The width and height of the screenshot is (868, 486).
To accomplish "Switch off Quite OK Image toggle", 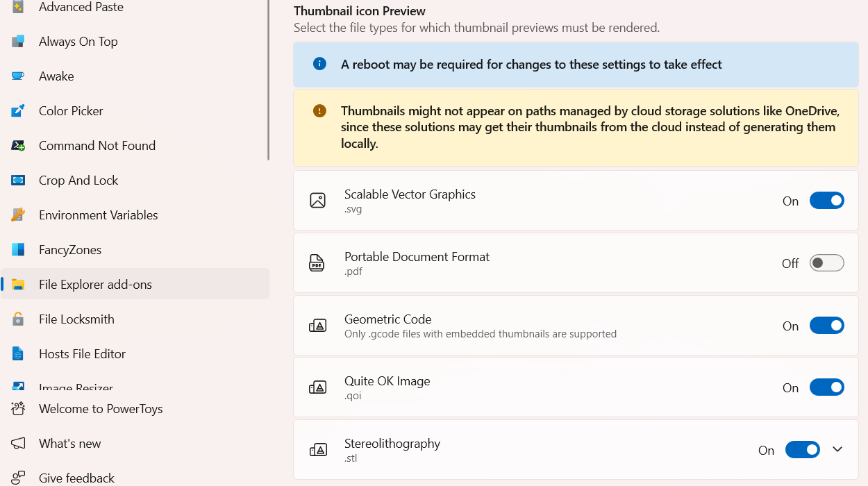I will click(x=826, y=387).
